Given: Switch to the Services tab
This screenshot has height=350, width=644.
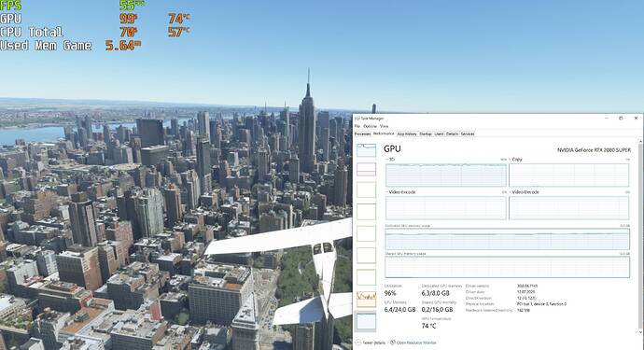Looking at the screenshot, I should click(x=468, y=133).
